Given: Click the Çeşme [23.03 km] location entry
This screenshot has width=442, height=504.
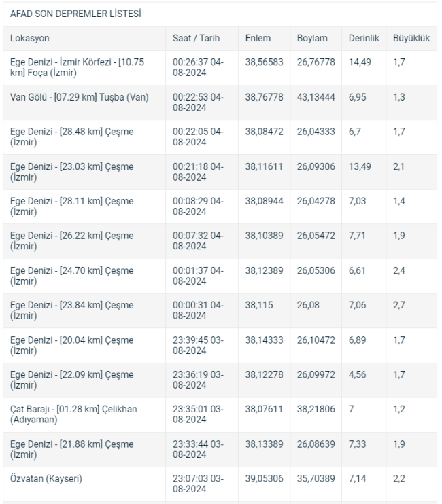Looking at the screenshot, I should click(71, 172).
